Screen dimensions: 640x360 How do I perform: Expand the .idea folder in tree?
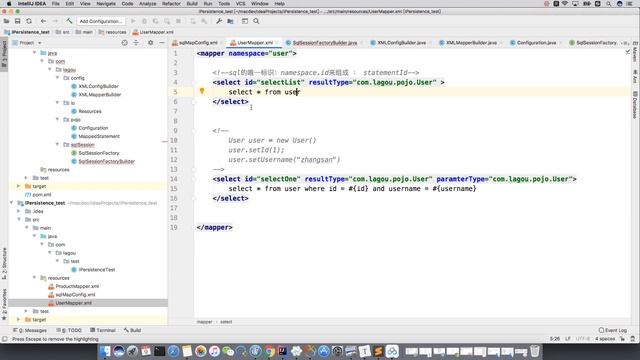(x=19, y=211)
